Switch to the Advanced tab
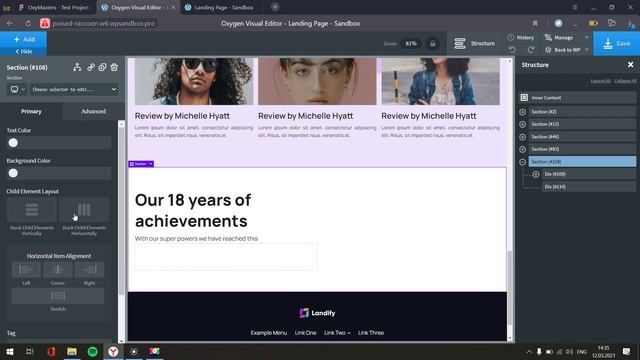This screenshot has height=360, width=640. pyautogui.click(x=93, y=111)
